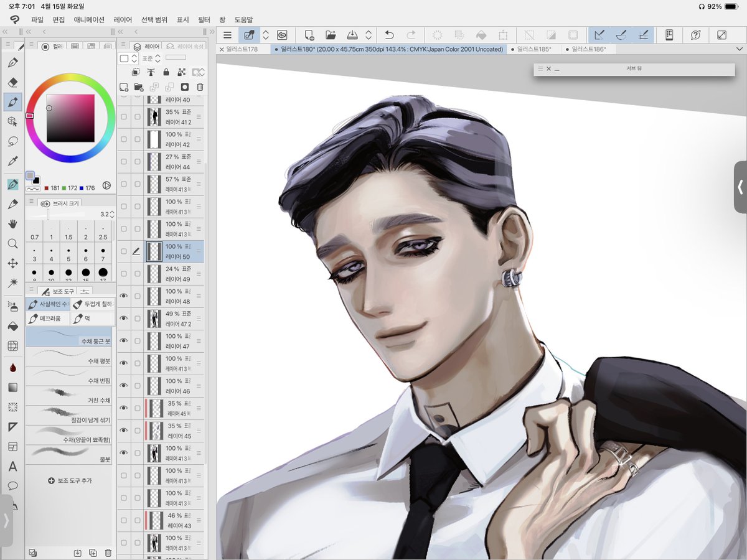Hide layer 레이어 47 2 eye icon

[x=124, y=319]
